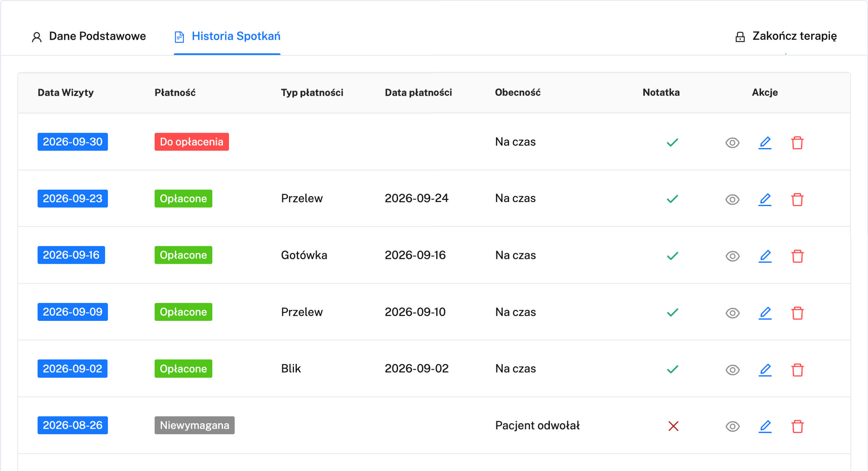Click the red X note mark for 2026-08-26
868x471 pixels.
point(673,426)
